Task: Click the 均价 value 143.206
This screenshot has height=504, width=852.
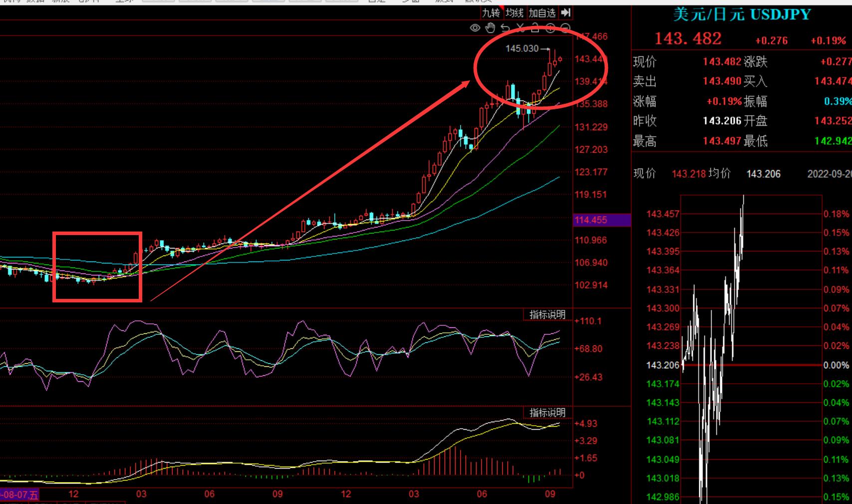Action: coord(764,174)
